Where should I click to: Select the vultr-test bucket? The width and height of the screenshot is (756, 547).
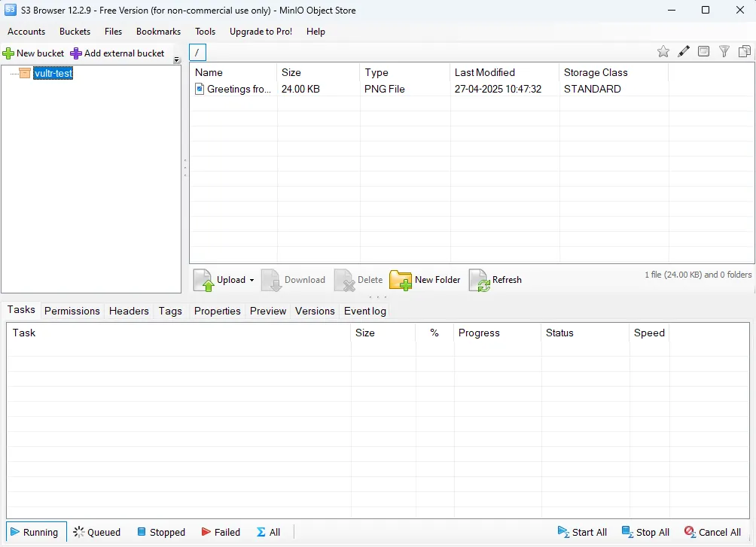pos(53,73)
